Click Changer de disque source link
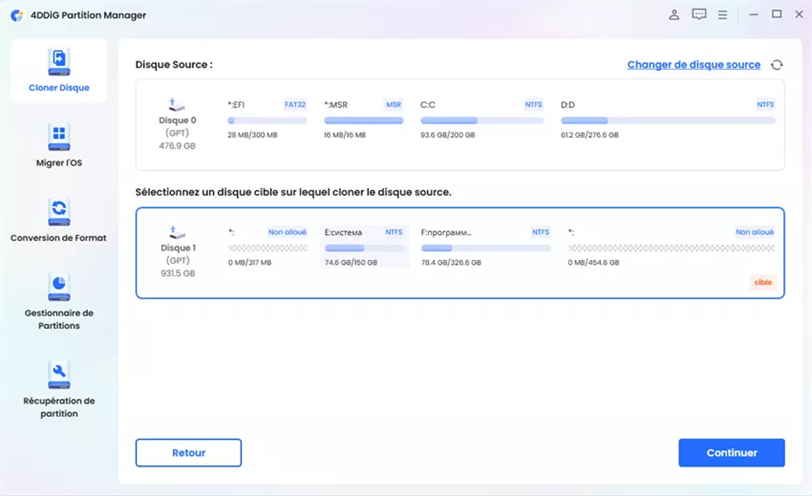The image size is (812, 496). point(694,65)
